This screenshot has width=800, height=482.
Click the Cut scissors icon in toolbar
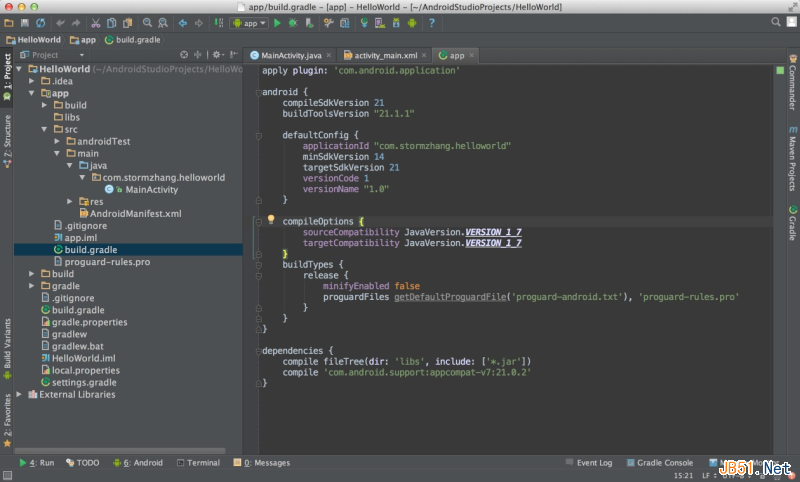95,22
